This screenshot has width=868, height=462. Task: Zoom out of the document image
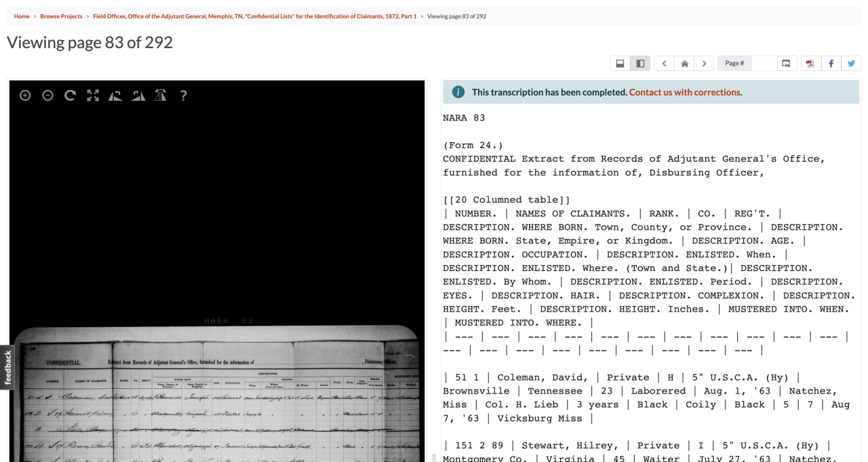coord(47,96)
